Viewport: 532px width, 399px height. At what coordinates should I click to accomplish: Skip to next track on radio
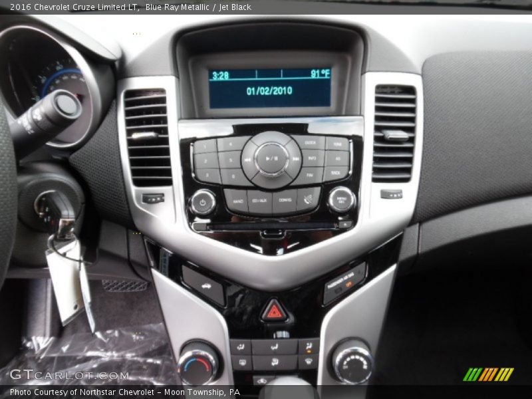(295, 159)
